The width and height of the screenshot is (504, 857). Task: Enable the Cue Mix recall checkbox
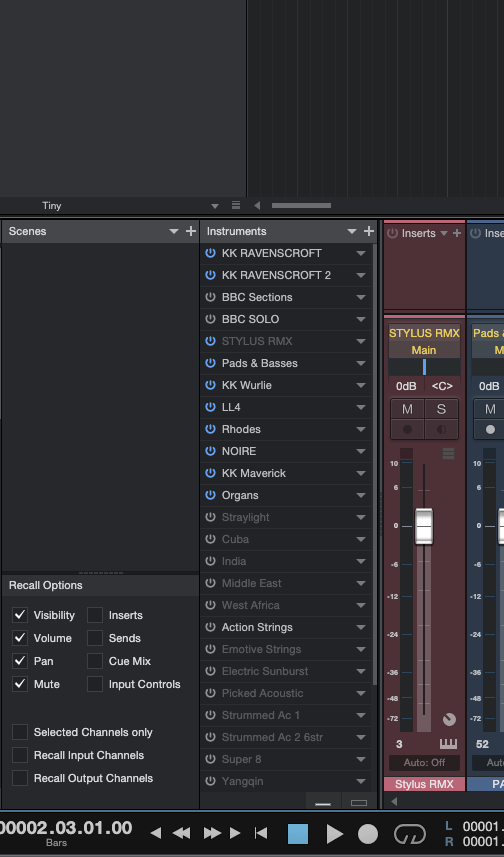click(95, 661)
